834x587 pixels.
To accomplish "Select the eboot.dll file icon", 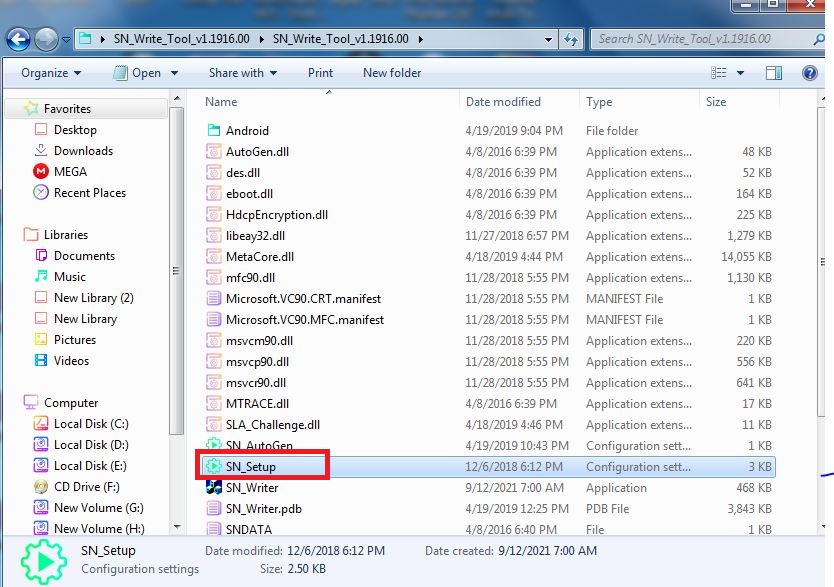I will pyautogui.click(x=213, y=194).
